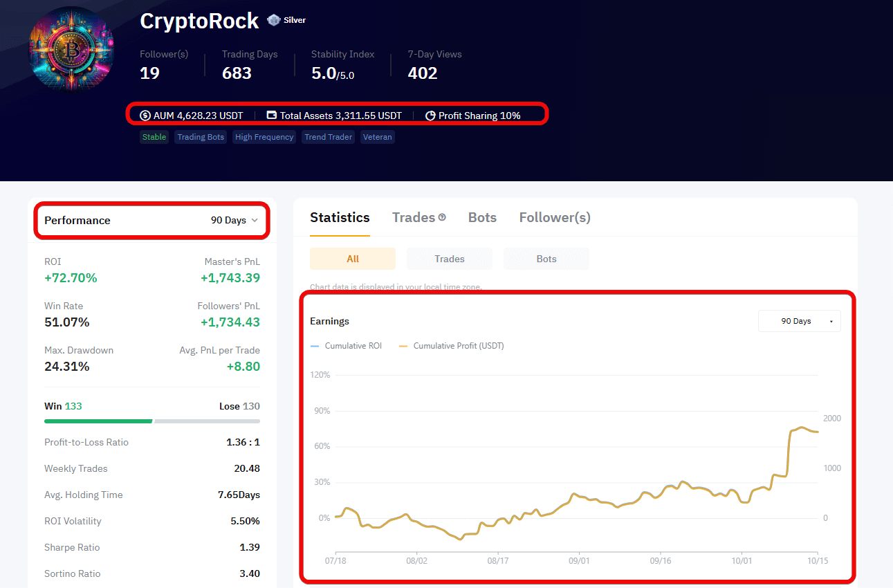
Task: Click the Win/Lose ratio progress bar
Action: tap(152, 421)
